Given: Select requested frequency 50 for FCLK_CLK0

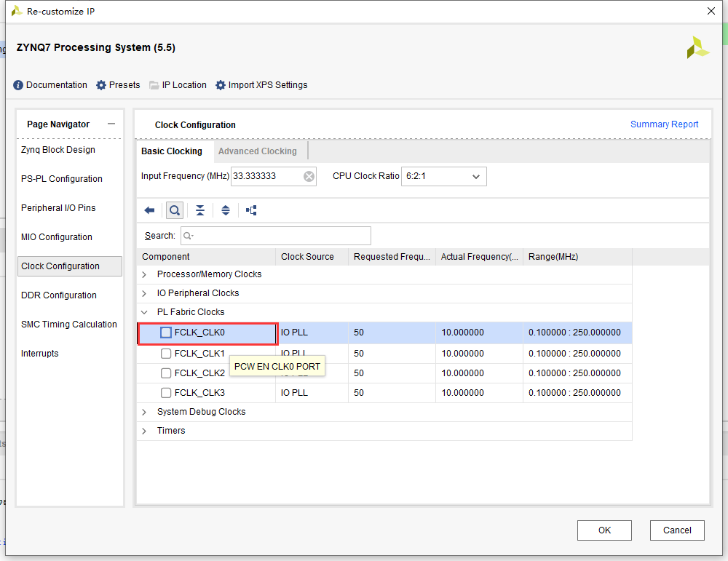Looking at the screenshot, I should click(392, 333).
